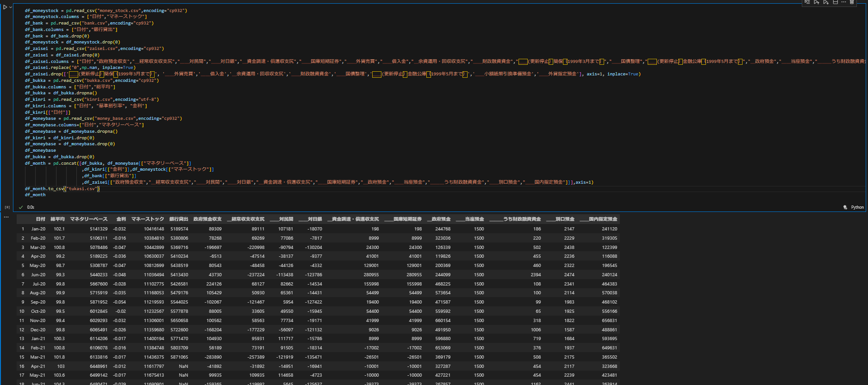
Task: Click the 銀行貸出 column header
Action: point(179,219)
